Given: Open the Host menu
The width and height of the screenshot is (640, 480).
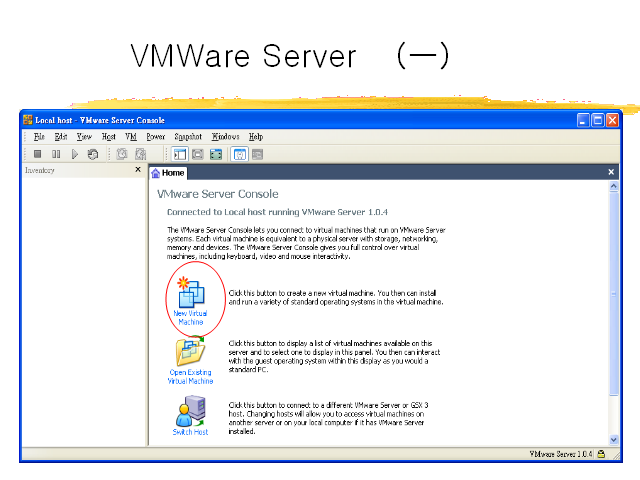Looking at the screenshot, I should [x=109, y=137].
